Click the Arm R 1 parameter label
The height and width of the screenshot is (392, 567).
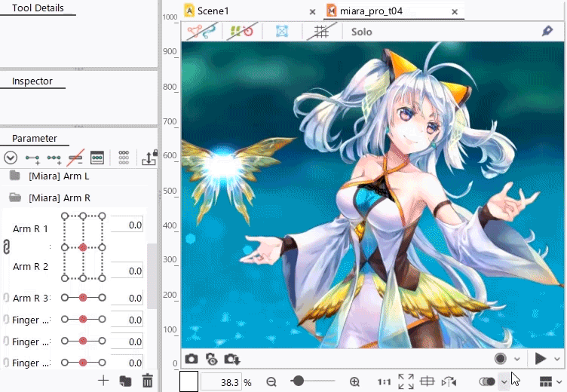[30, 229]
